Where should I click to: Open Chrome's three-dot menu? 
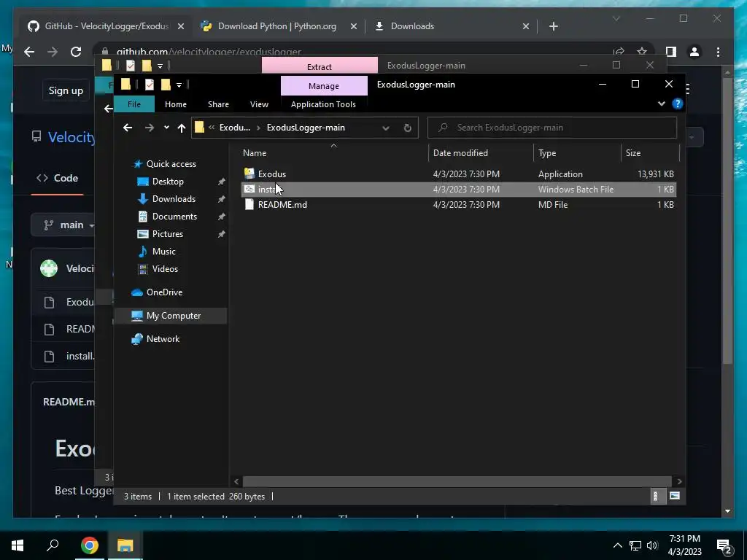coord(718,52)
